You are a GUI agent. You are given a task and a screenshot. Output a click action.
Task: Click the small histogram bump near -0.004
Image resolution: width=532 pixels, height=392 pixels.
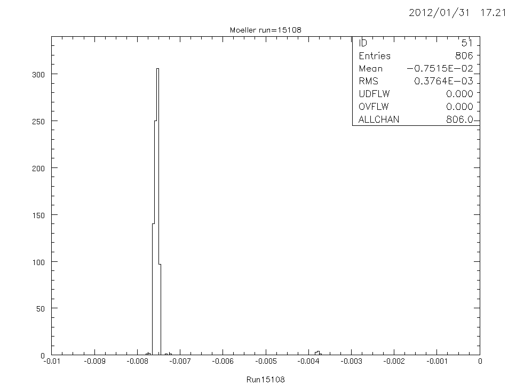coord(318,353)
